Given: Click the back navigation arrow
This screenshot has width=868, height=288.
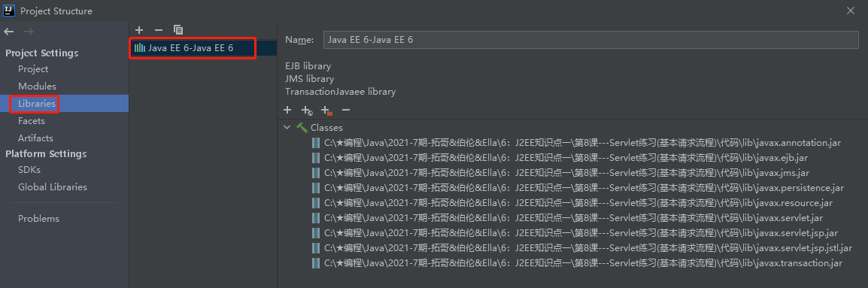Looking at the screenshot, I should point(9,32).
